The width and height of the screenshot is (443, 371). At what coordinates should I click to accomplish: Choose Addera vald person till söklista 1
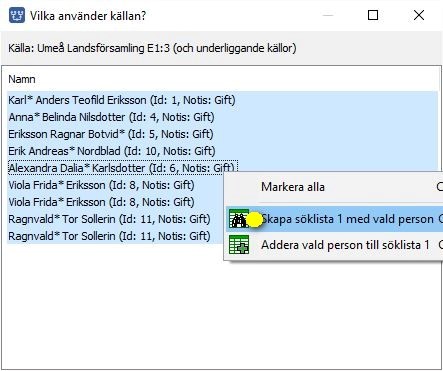point(334,245)
